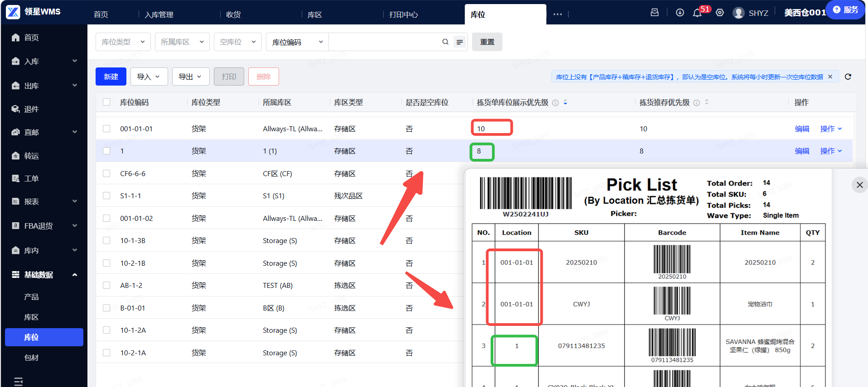Expand the 出库 sidebar menu
This screenshot has width=868, height=387.
click(44, 86)
